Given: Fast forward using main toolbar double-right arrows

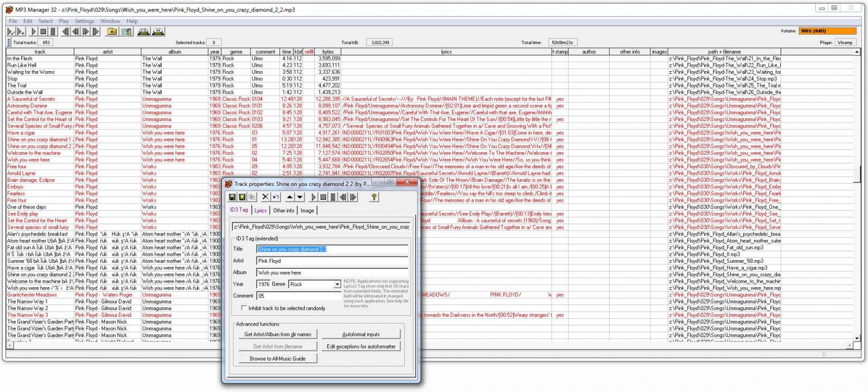Looking at the screenshot, I should tap(85, 31).
